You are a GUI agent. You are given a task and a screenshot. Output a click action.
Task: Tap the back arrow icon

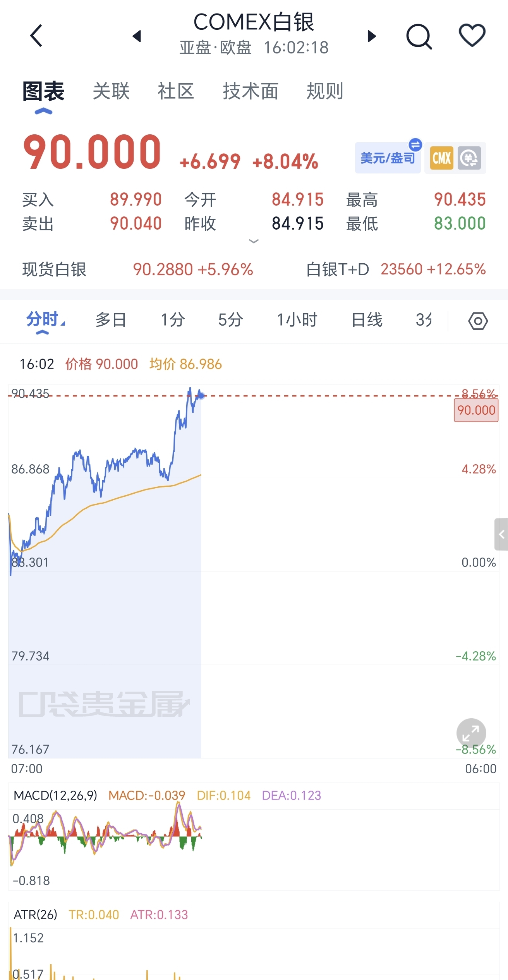(x=36, y=36)
